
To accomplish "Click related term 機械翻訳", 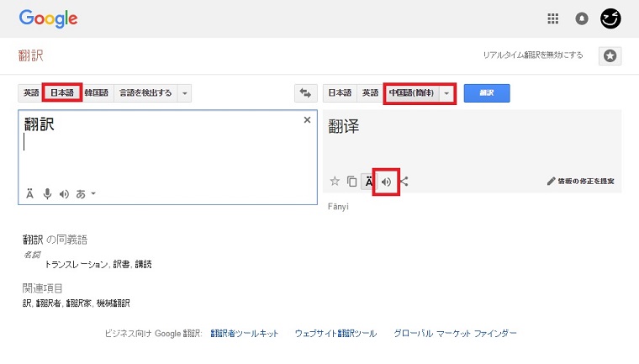I will tap(113, 303).
